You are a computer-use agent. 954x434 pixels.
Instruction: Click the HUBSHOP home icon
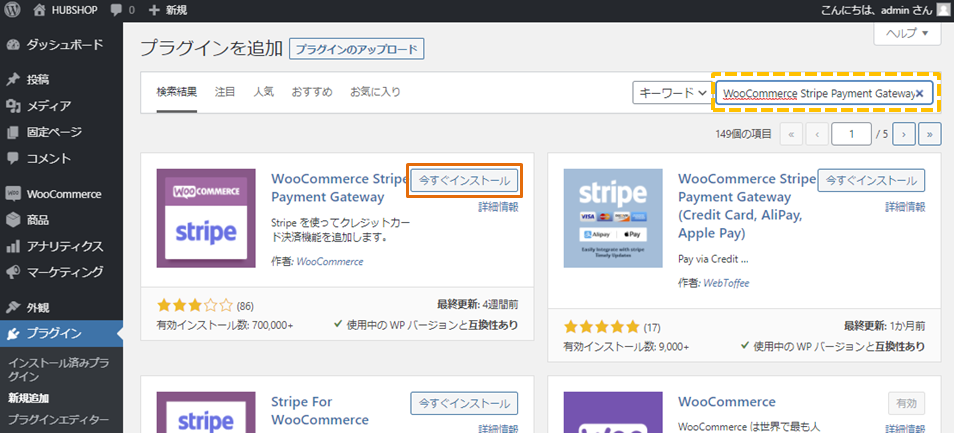39,10
